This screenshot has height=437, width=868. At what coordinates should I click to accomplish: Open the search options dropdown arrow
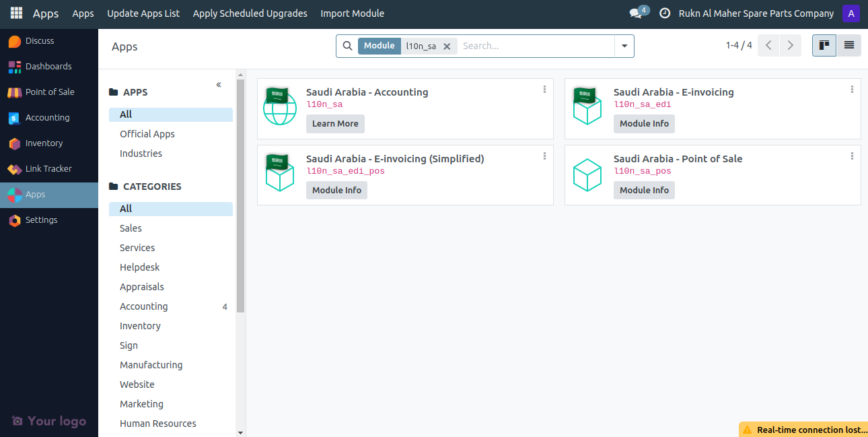pyautogui.click(x=624, y=46)
